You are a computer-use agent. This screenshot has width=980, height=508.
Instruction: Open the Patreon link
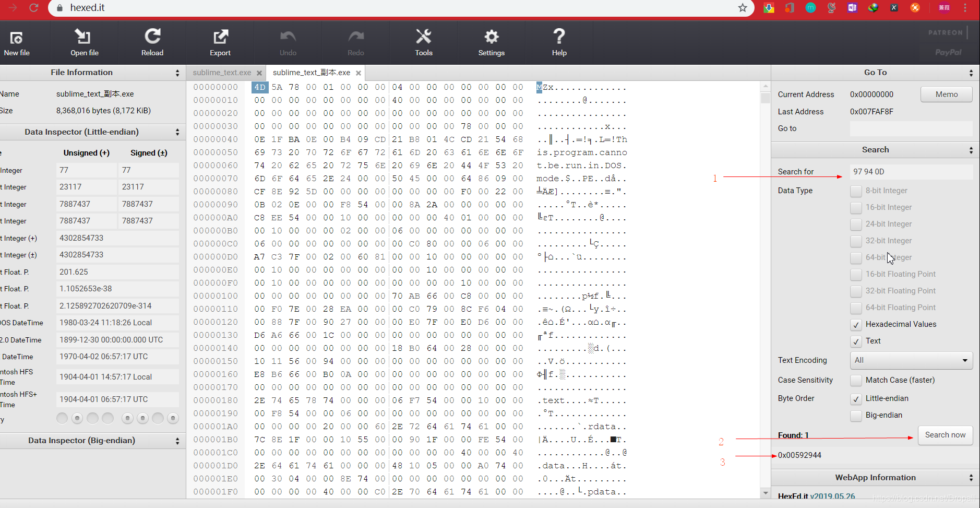point(945,32)
